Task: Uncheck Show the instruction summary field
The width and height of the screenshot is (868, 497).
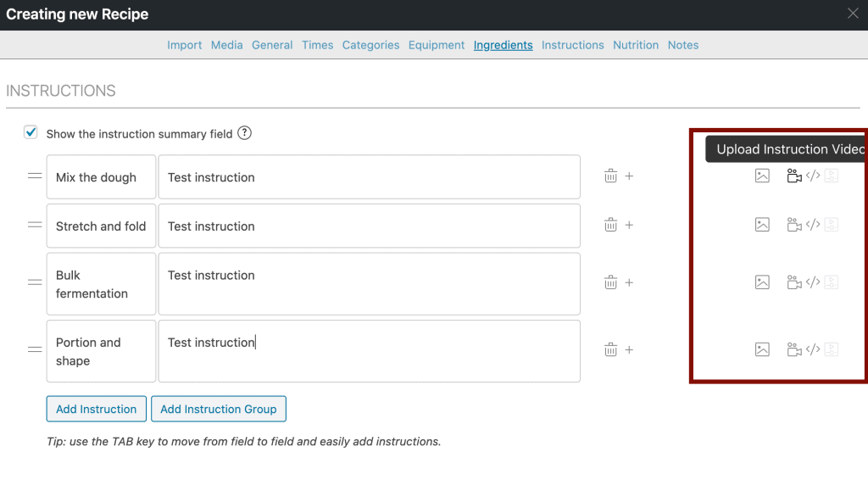Action: pyautogui.click(x=31, y=132)
